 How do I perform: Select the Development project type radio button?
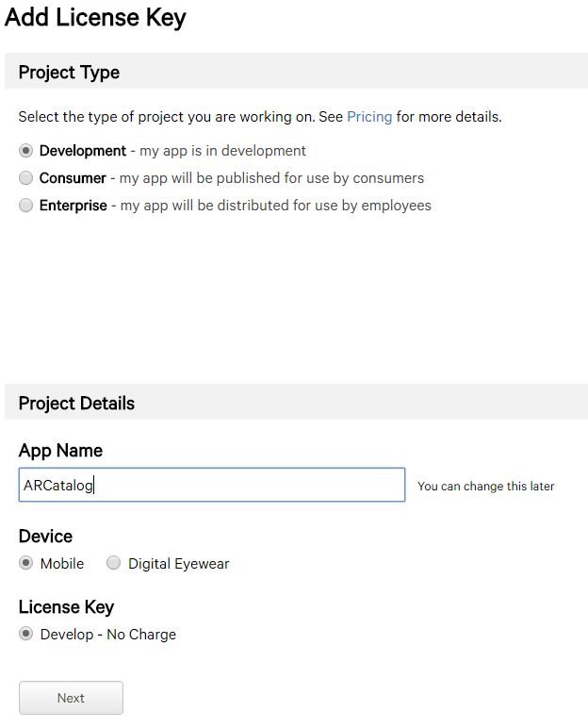tap(26, 151)
